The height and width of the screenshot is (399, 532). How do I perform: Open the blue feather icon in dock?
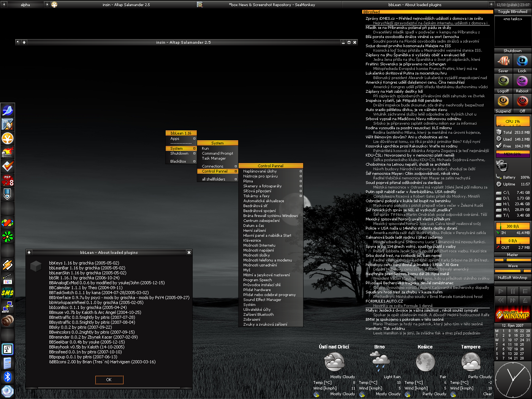coord(8,110)
